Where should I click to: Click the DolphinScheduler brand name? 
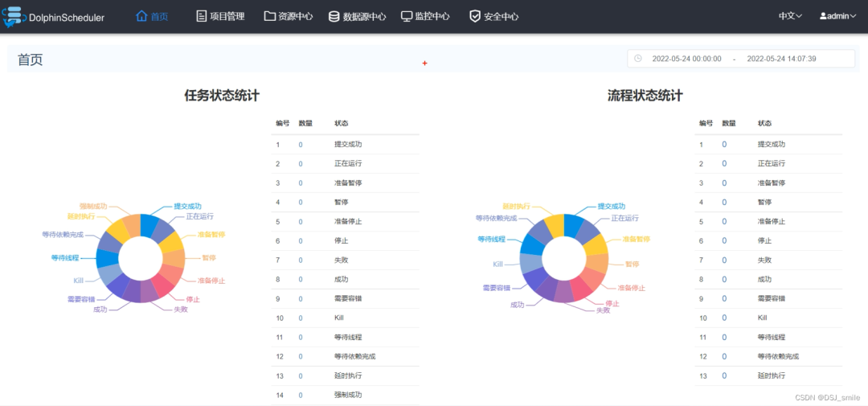(67, 18)
